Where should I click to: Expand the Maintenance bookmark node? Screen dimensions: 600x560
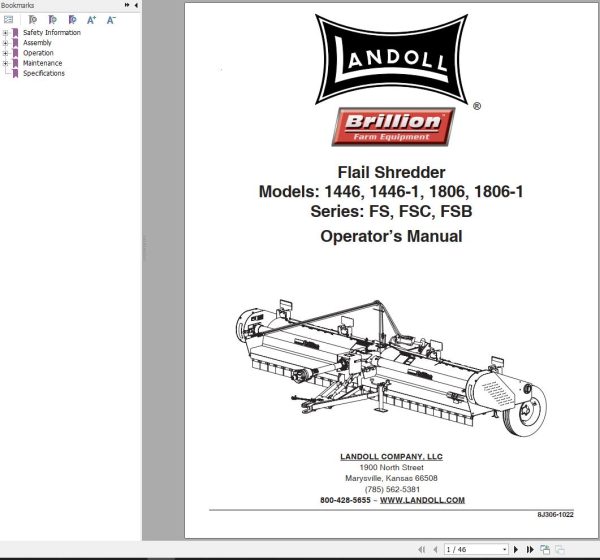point(5,63)
